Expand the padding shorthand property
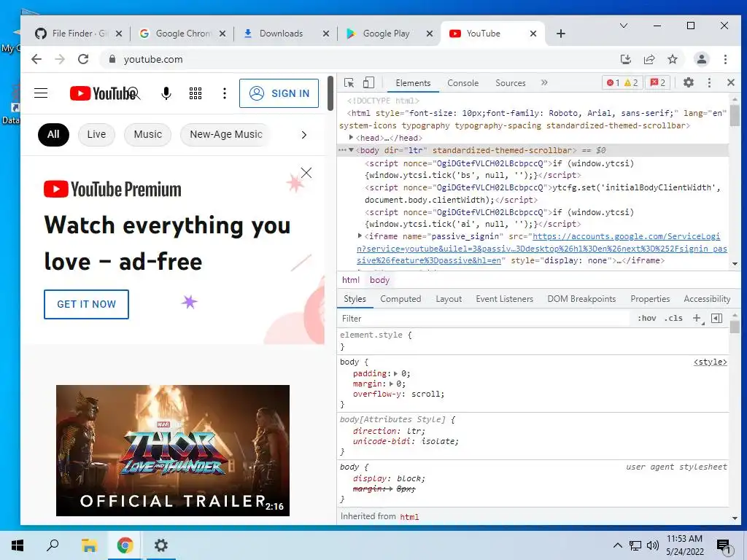This screenshot has width=747, height=560. 396,373
